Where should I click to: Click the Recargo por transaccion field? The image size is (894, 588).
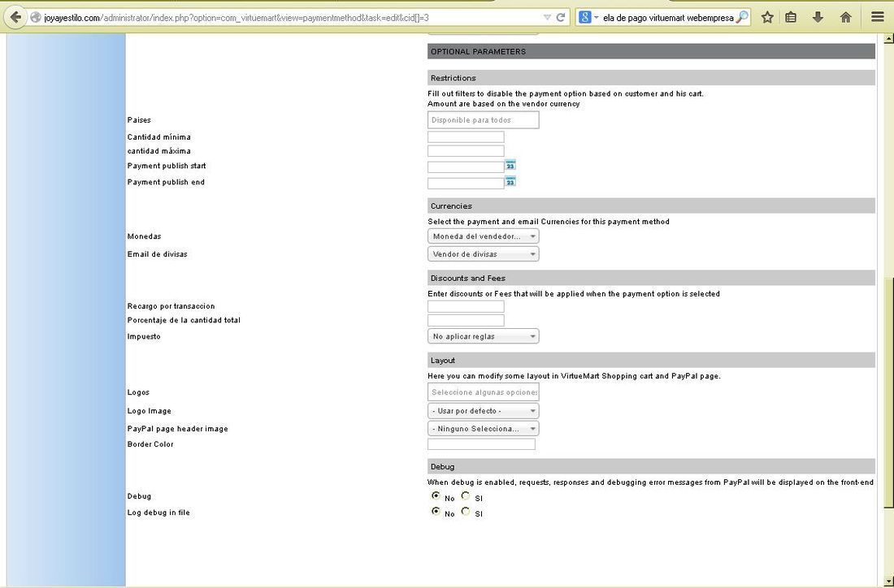pos(466,306)
